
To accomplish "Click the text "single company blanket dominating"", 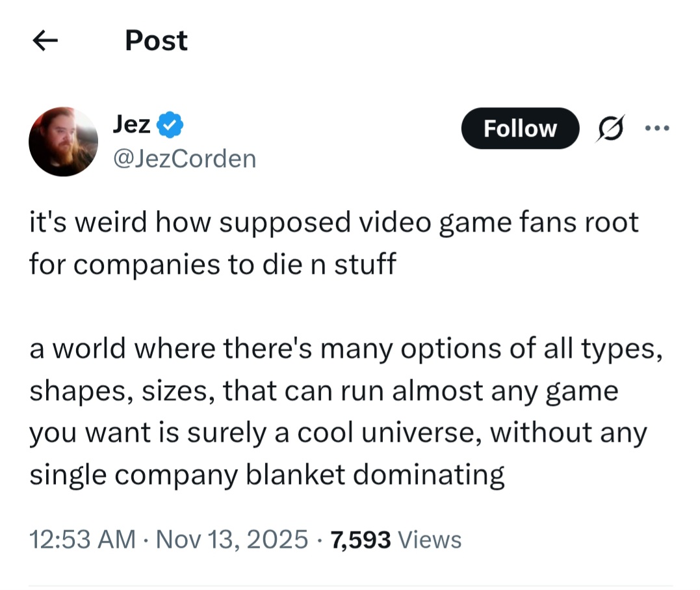I will click(266, 475).
